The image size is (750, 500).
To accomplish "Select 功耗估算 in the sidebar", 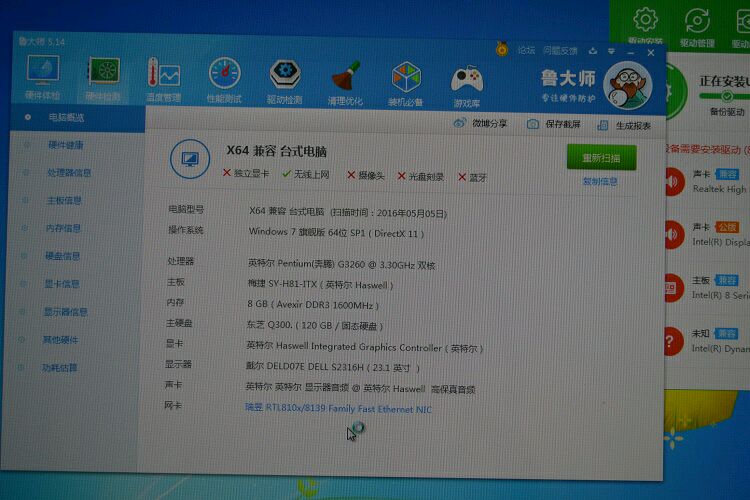I will click(59, 367).
